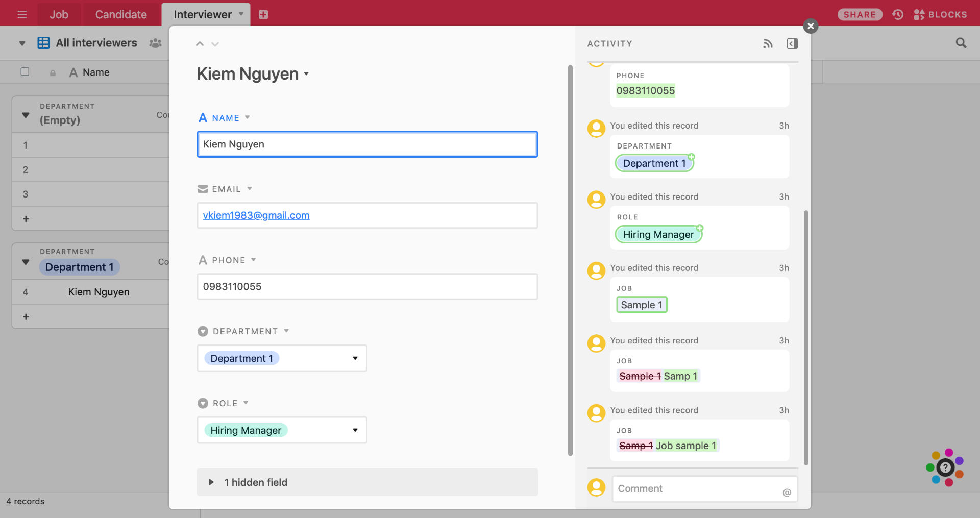Screen dimensions: 980x518
Task: Open the Blocks panel
Action: [x=940, y=15]
